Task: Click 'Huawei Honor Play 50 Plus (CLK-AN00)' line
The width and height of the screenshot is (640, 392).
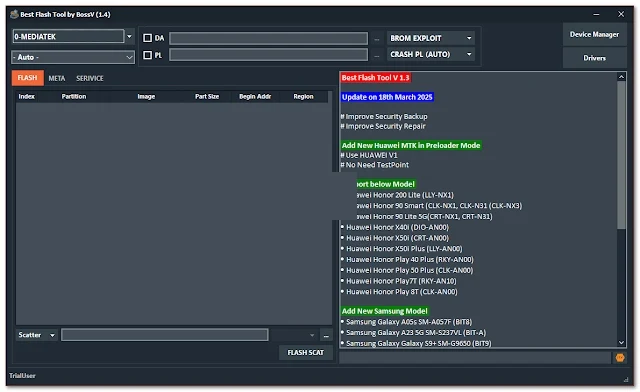Action: pos(407,270)
